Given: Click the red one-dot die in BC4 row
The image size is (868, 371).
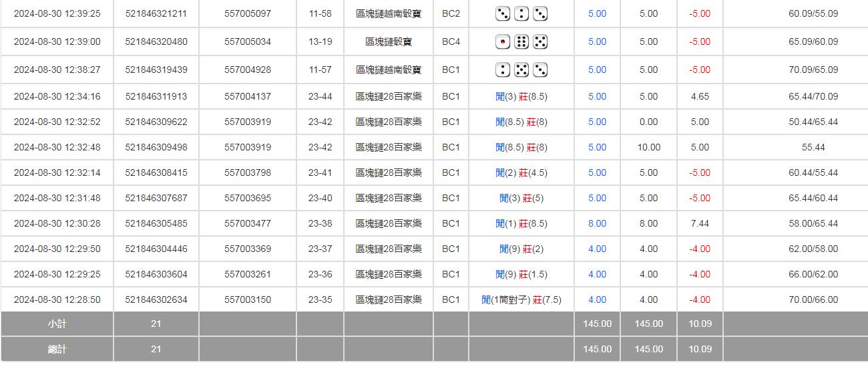Looking at the screenshot, I should click(503, 41).
